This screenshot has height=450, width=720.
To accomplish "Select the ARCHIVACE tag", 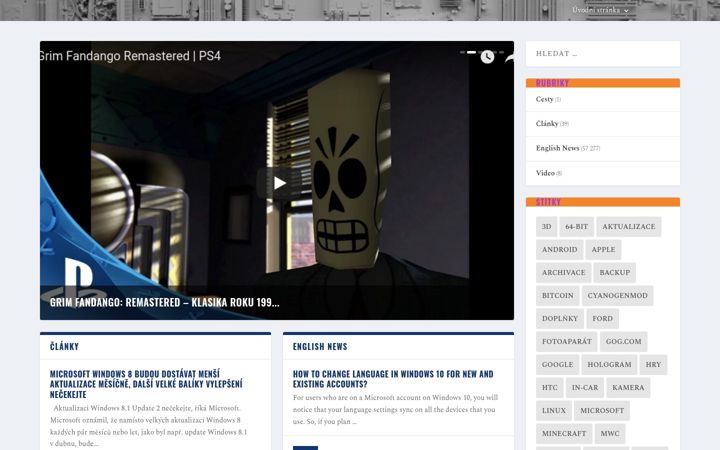I will click(x=563, y=272).
